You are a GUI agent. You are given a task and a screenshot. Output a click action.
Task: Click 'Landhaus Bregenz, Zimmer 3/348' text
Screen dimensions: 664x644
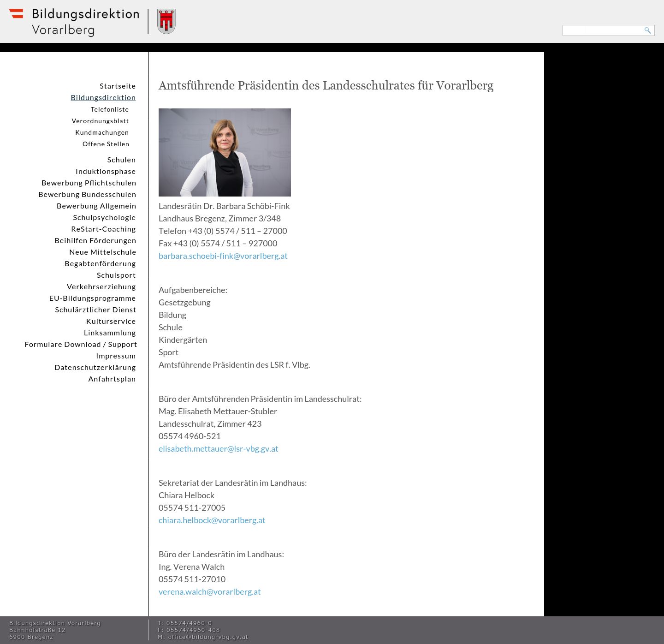click(x=219, y=218)
